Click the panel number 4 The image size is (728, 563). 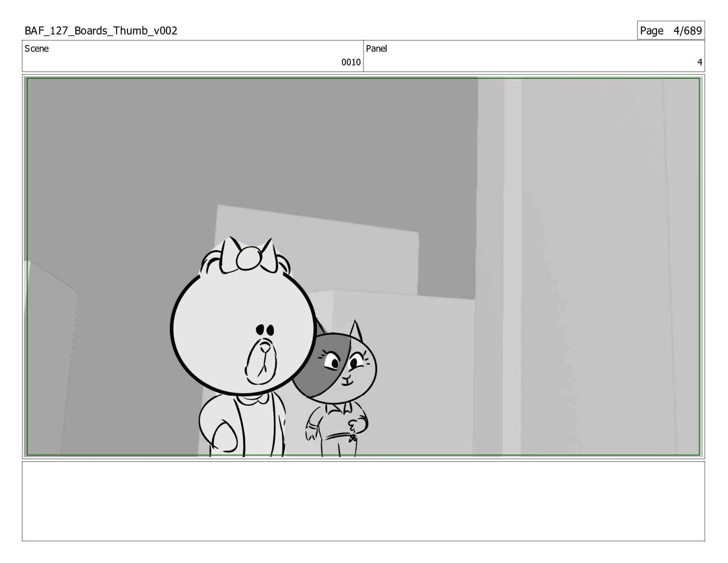699,62
